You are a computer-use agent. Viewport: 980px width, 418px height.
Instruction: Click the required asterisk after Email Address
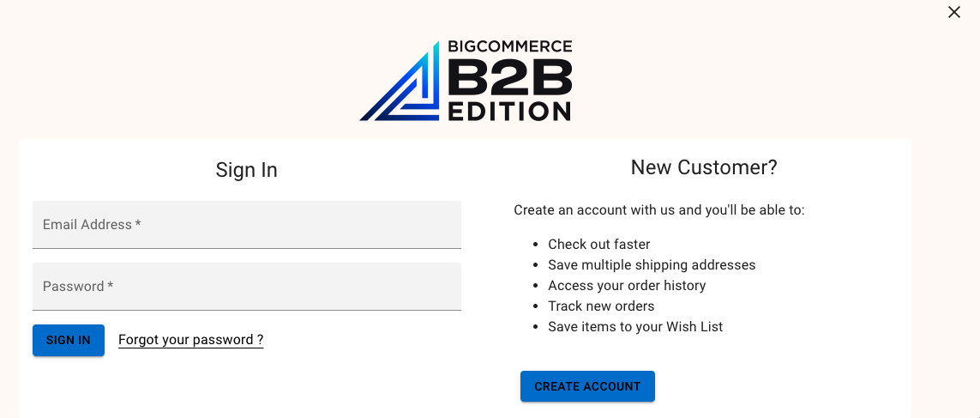(137, 223)
